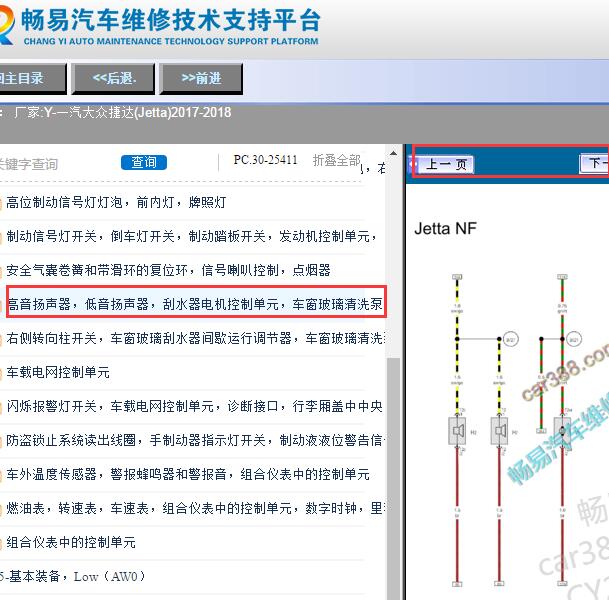609x600 pixels.
Task: Click the folder icon beside 高位制动信号灯灯泡
Action: pos(1,203)
